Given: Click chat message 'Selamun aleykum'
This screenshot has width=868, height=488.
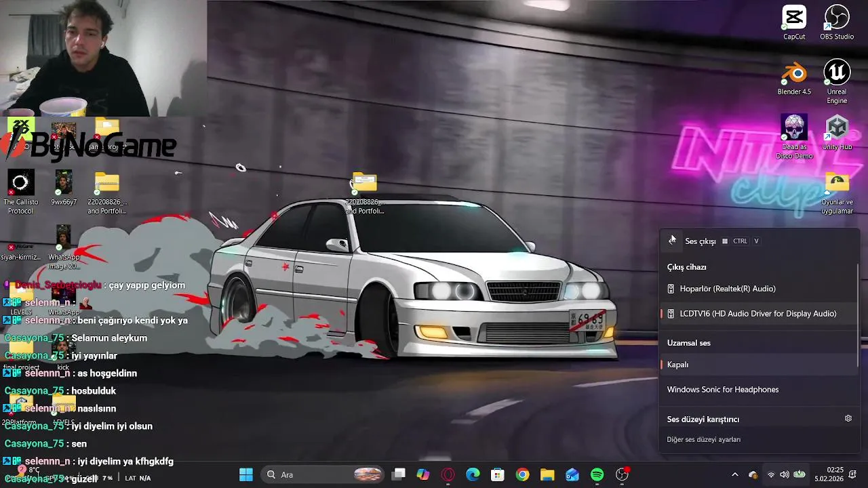Looking at the screenshot, I should (109, 338).
